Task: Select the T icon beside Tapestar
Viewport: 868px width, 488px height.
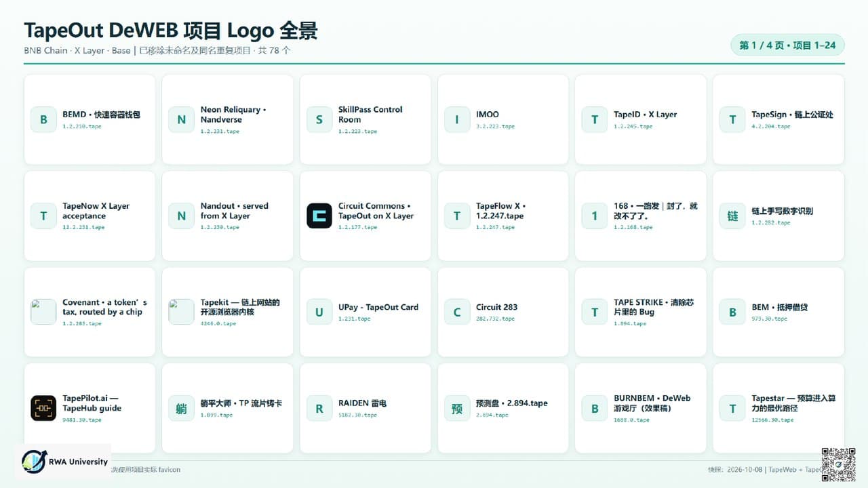Action: (x=732, y=408)
